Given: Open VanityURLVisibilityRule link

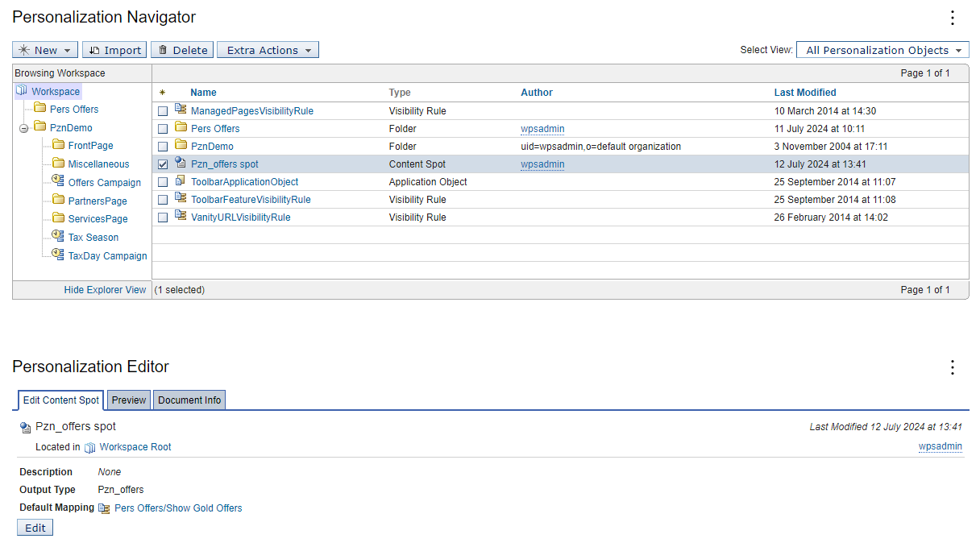Looking at the screenshot, I should point(241,218).
